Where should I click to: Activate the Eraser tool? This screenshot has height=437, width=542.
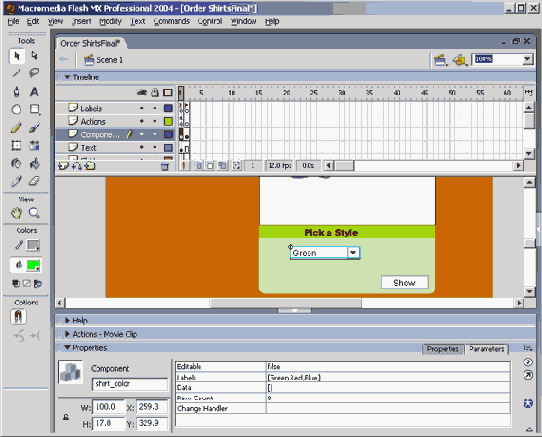(x=34, y=181)
